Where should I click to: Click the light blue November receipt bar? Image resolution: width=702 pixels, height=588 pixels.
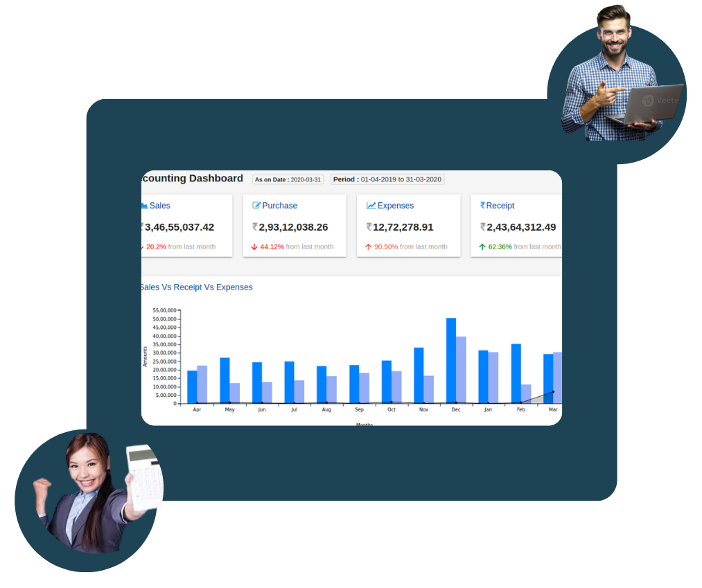pyautogui.click(x=428, y=389)
